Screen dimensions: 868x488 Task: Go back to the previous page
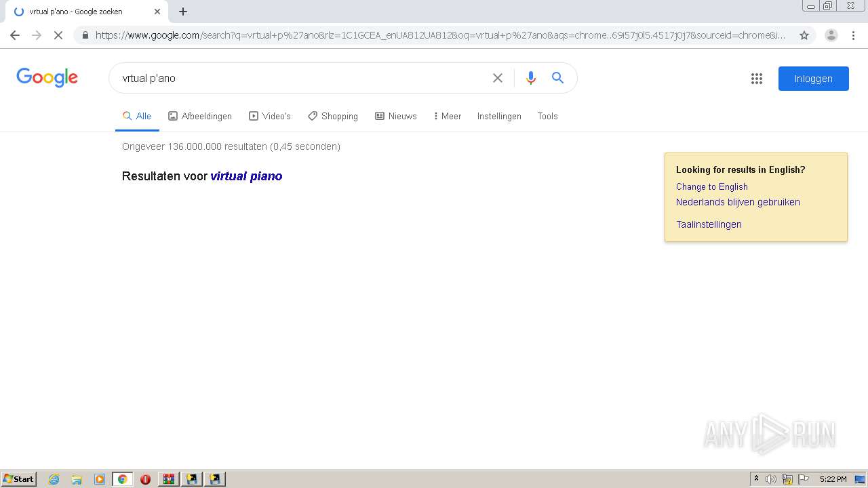tap(15, 35)
